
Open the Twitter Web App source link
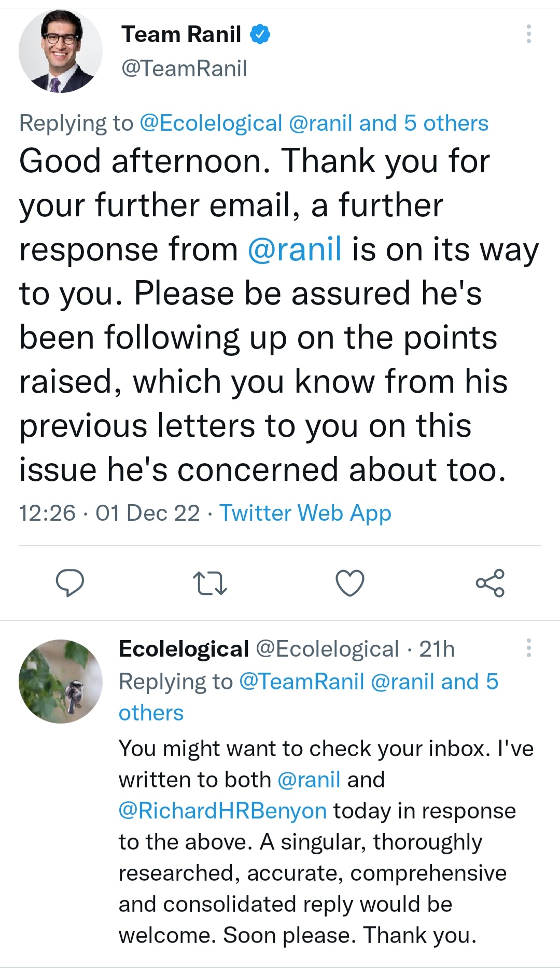click(x=305, y=513)
